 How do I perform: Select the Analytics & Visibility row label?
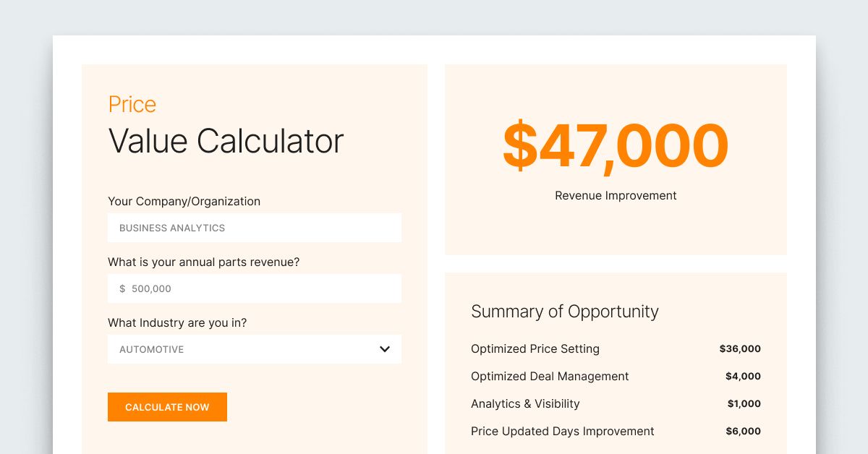[x=524, y=403]
